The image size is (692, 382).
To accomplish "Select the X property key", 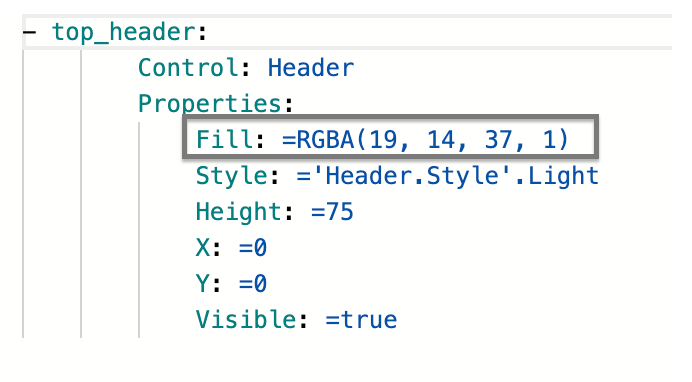I will pos(203,247).
